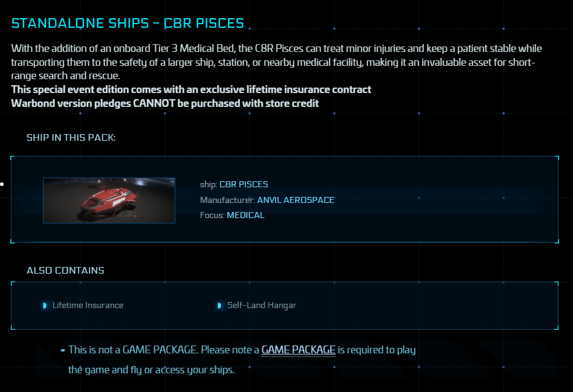This screenshot has width=573, height=392.
Task: Open the red C8R Pisces ship thumbnail
Action: pyautogui.click(x=109, y=201)
